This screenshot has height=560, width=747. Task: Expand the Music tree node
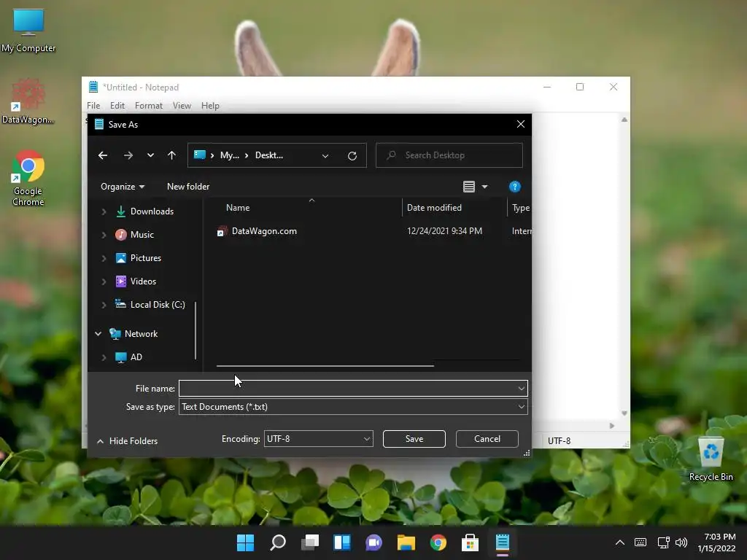pyautogui.click(x=104, y=235)
